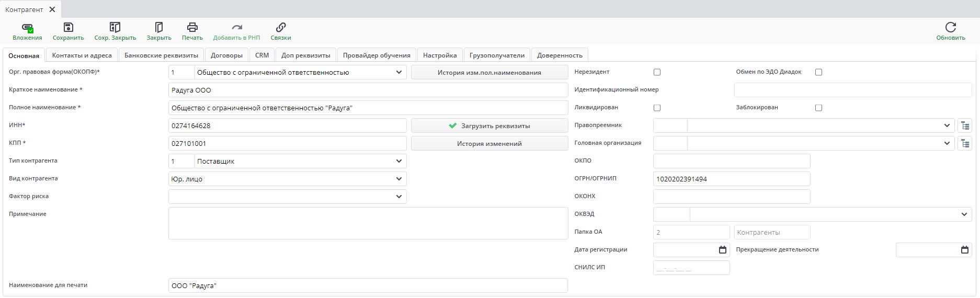Toggle the Обмен по ЭДО Диадок checkbox
980x298 pixels.
[818, 72]
